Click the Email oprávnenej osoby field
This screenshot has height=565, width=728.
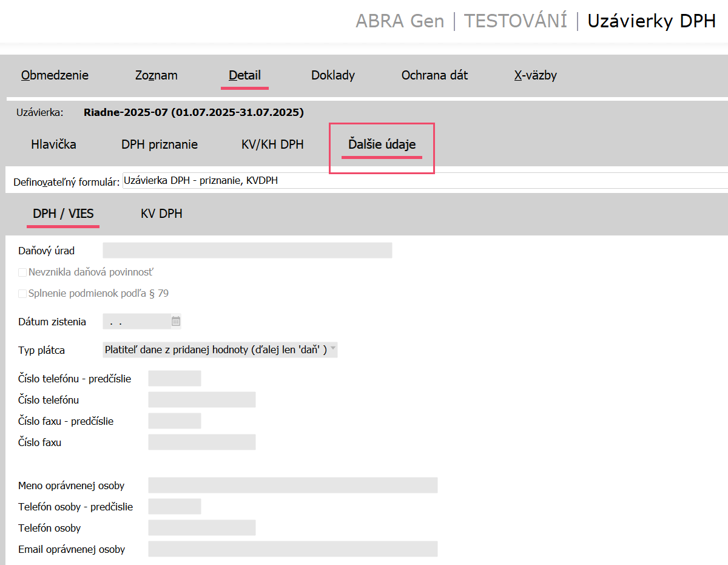click(x=292, y=549)
